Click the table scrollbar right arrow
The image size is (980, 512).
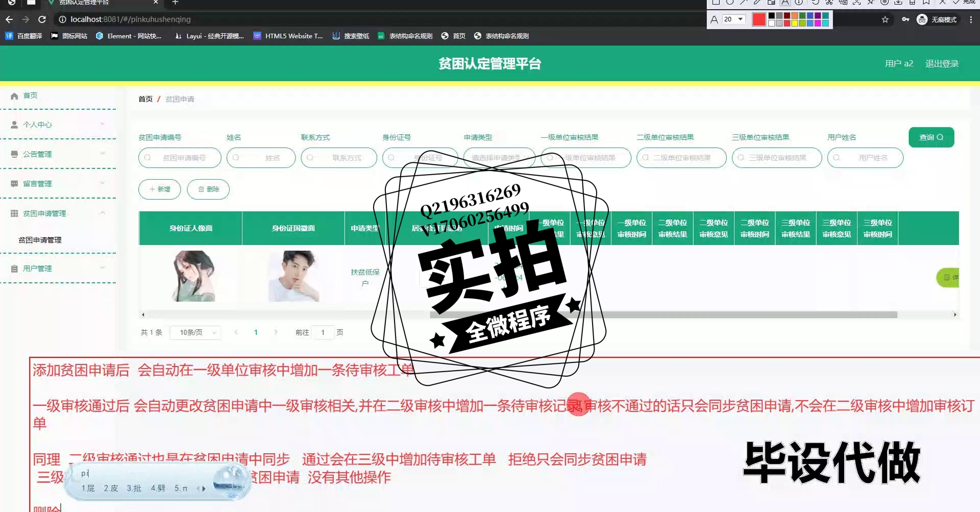[955, 315]
